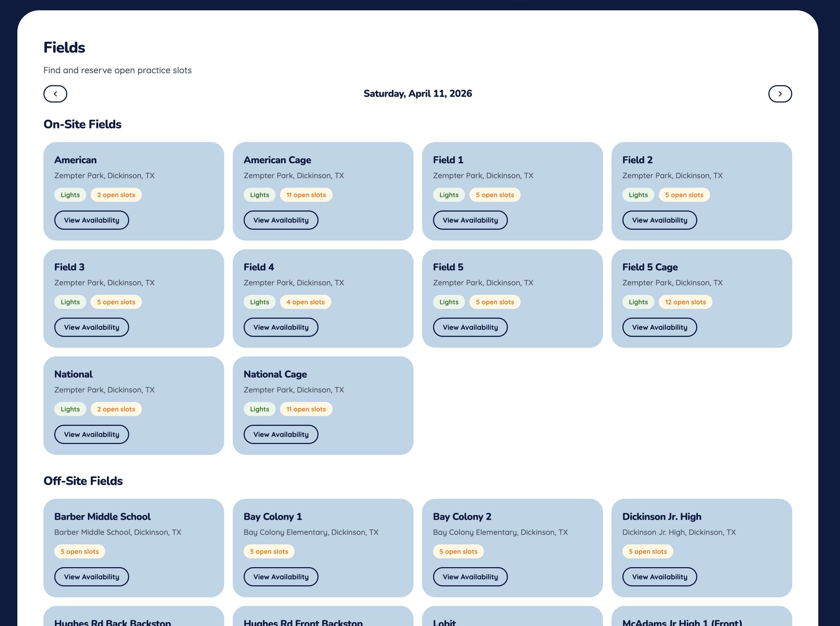This screenshot has width=840, height=626.
Task: Open Bay Colony 1 availability
Action: pyautogui.click(x=281, y=577)
